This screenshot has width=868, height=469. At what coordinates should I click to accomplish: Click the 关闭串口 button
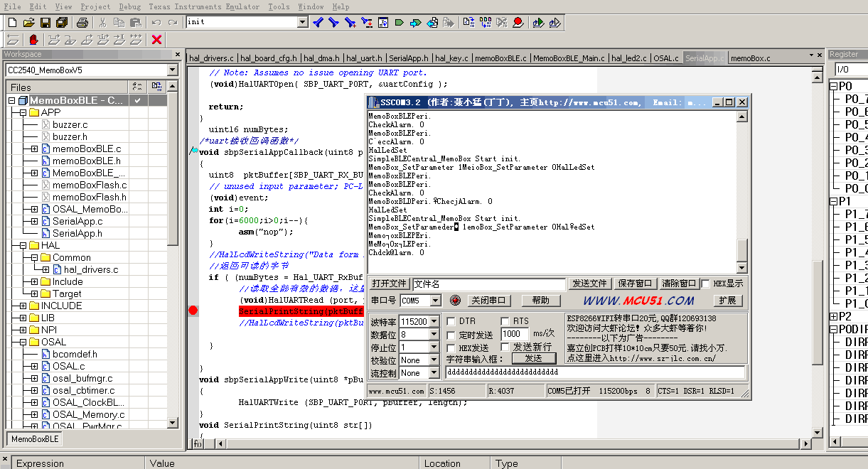[489, 301]
